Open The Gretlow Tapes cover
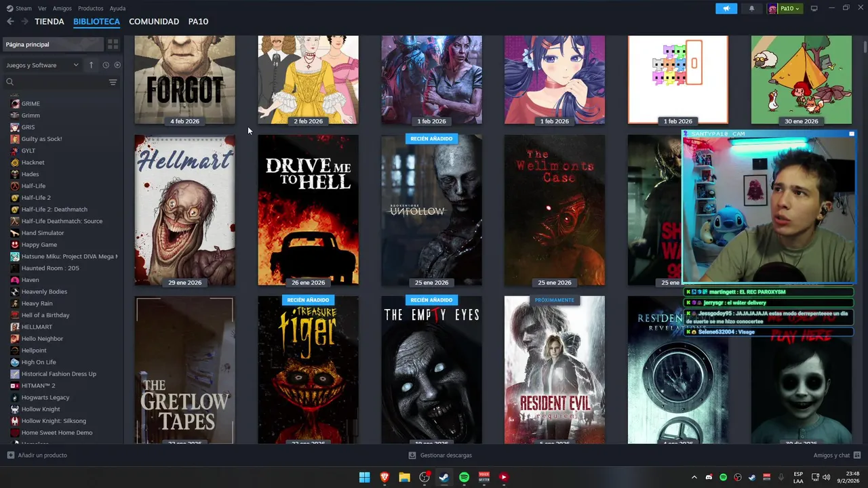 (184, 370)
